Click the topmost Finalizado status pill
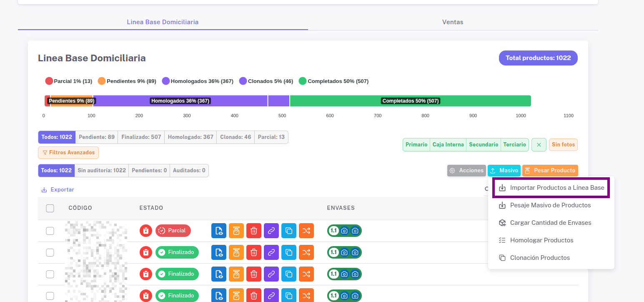Viewport: 644px width, 302px height. tap(177, 252)
